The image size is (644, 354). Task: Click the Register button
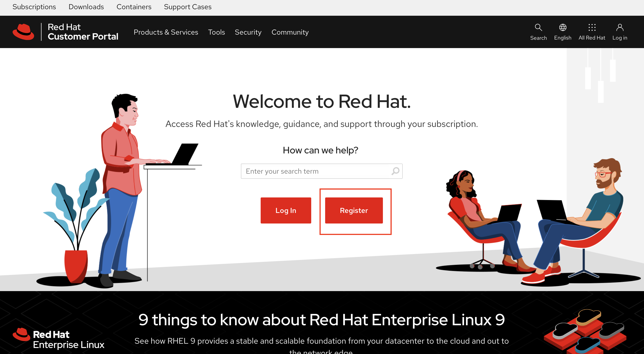coord(354,210)
